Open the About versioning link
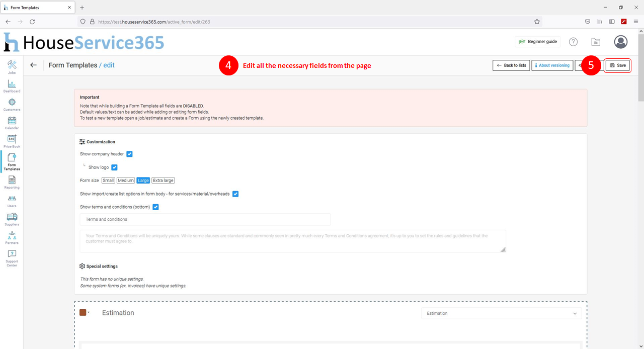Viewport: 644px width, 349px height. tap(552, 65)
